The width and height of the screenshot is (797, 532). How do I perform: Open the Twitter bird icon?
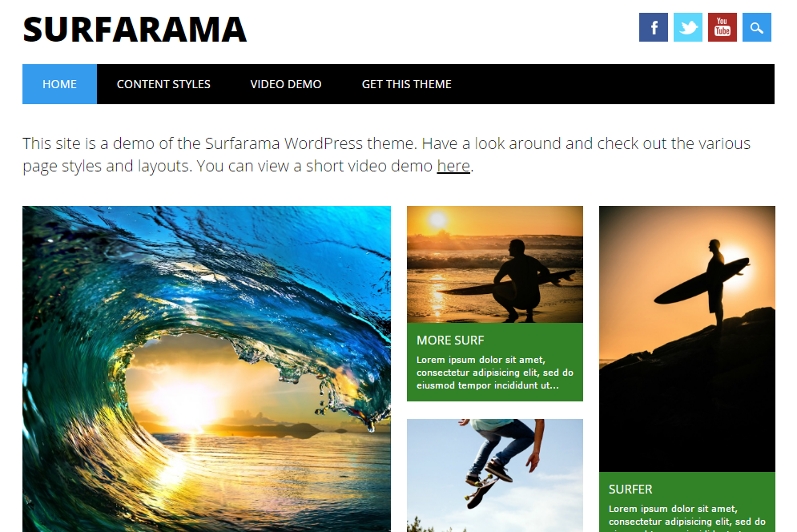(688, 27)
